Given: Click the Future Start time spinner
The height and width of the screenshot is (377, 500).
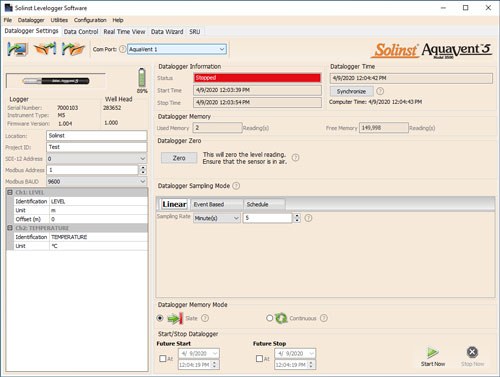Looking at the screenshot, I should 214,365.
